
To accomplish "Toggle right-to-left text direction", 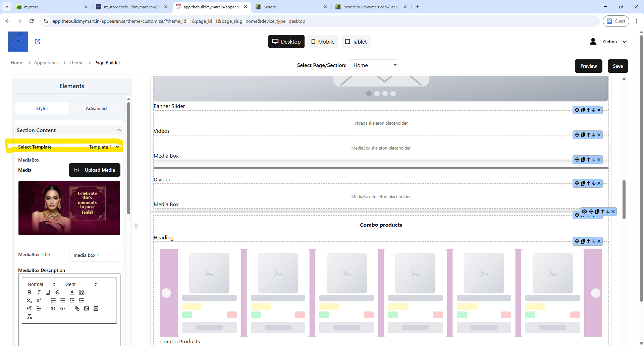I will pyautogui.click(x=30, y=308).
